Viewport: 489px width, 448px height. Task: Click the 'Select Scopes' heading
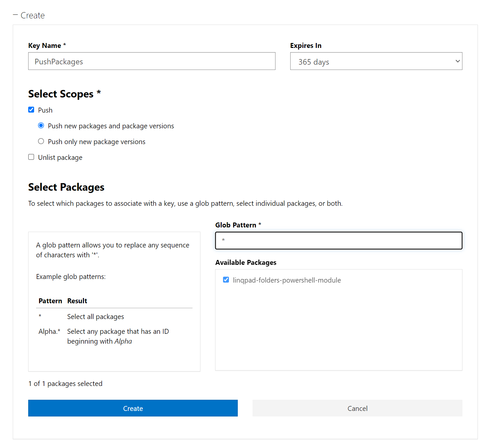64,94
